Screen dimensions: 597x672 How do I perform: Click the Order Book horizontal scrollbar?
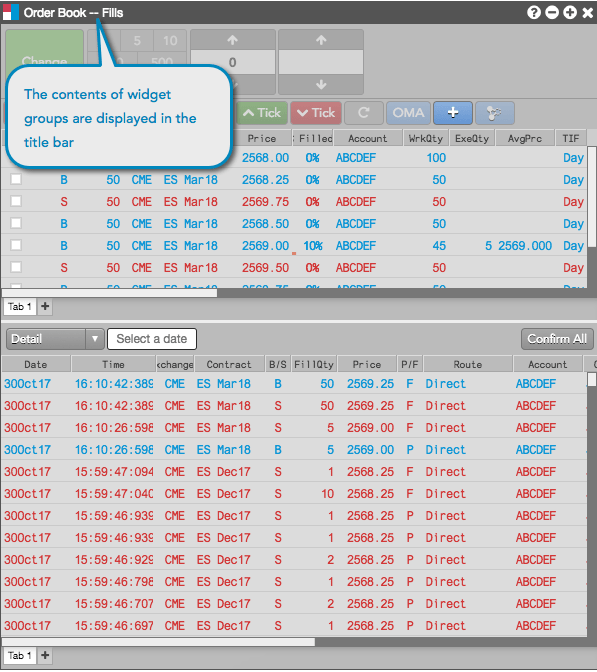[x=110, y=293]
